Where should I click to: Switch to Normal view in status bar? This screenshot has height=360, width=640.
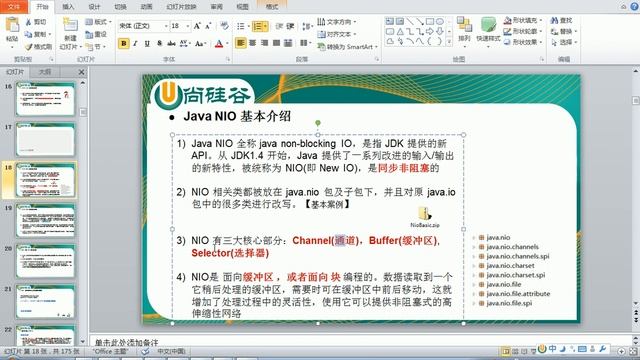[x=506, y=351]
